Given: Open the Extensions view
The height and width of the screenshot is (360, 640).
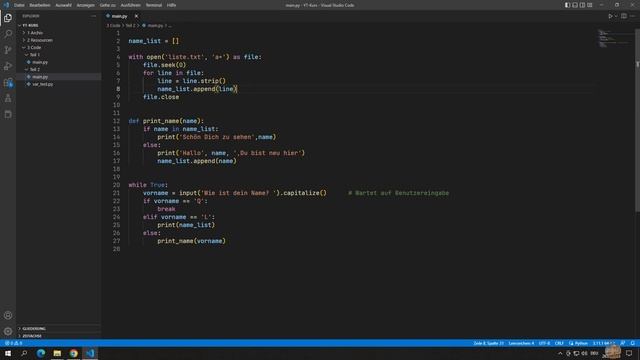Looking at the screenshot, I should (x=8, y=82).
